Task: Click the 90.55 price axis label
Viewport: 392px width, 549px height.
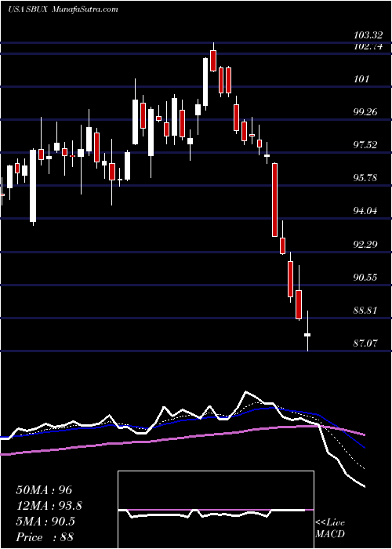Action: [365, 277]
